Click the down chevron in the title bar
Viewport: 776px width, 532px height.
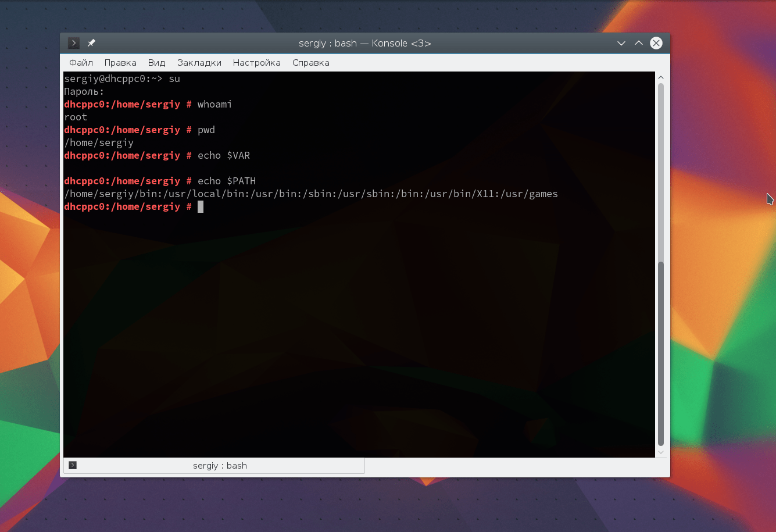(x=621, y=43)
